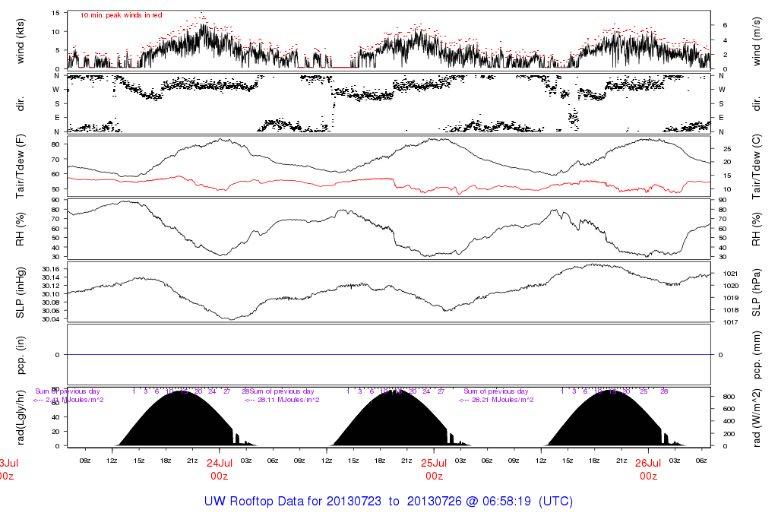Click the '26Jul 00z' date marker
The width and height of the screenshot is (778, 532).
point(648,468)
